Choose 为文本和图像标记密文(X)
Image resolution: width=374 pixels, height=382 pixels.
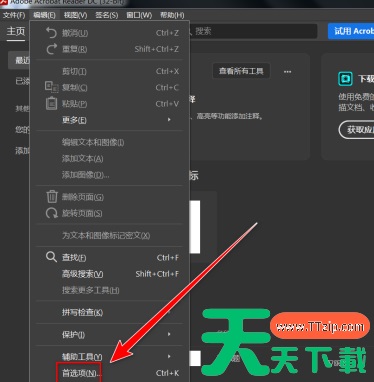pyautogui.click(x=109, y=235)
